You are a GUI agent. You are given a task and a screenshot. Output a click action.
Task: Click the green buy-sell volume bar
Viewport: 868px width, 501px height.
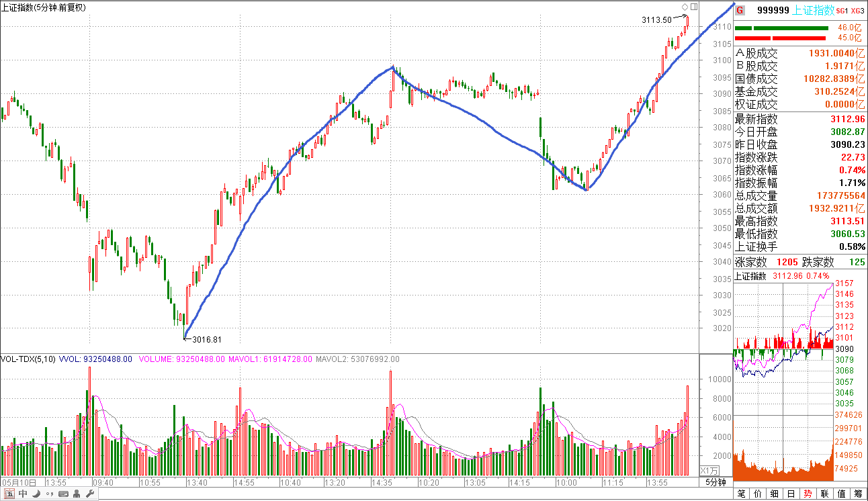(x=782, y=28)
